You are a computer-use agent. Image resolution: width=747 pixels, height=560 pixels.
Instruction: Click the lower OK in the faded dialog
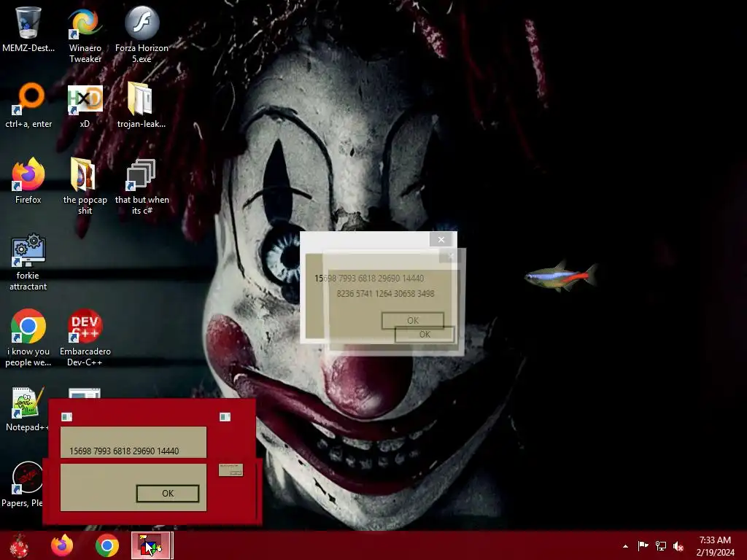[x=425, y=334]
